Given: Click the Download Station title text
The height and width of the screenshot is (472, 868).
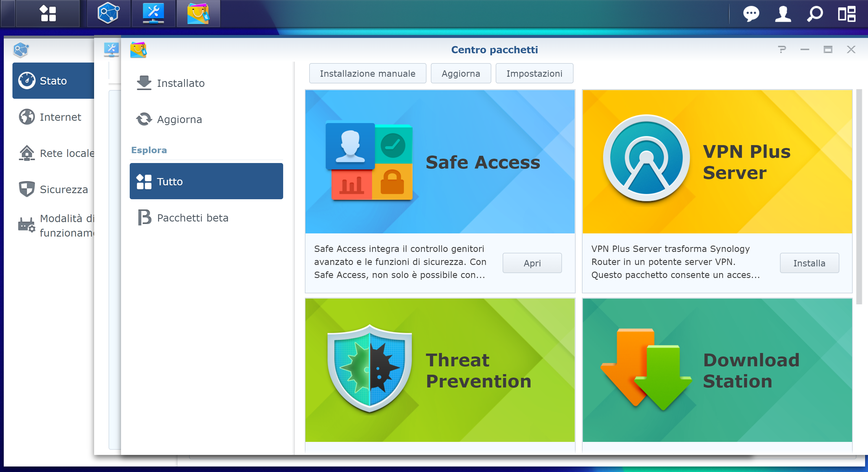Looking at the screenshot, I should click(x=751, y=370).
